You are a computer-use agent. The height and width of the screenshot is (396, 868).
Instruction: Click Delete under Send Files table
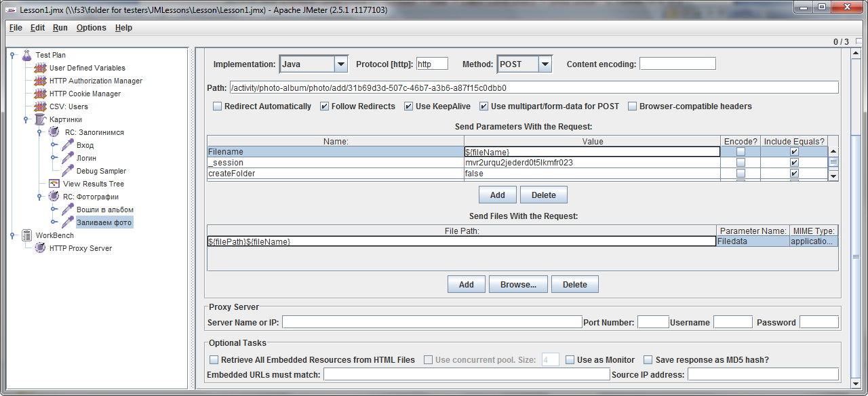click(575, 285)
